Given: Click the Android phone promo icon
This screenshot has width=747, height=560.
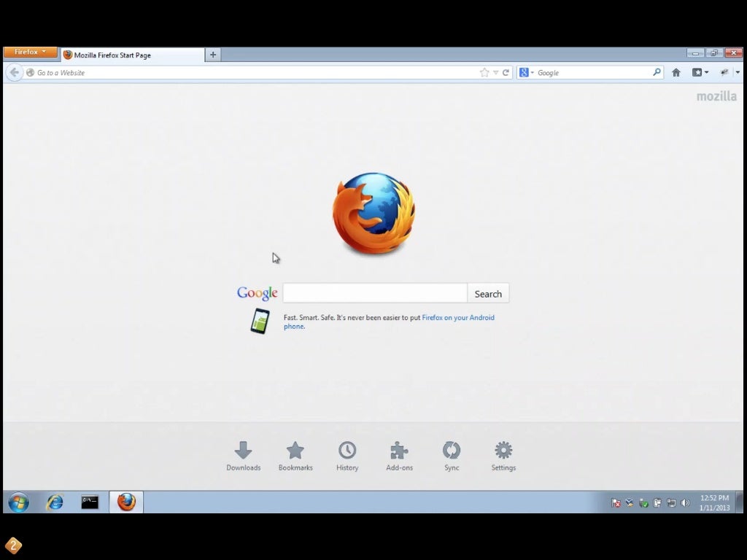Looking at the screenshot, I should tap(260, 321).
